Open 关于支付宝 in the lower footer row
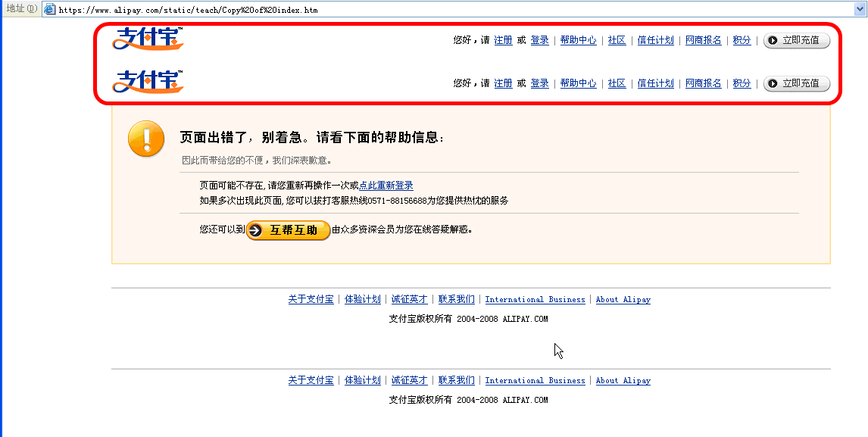Viewport: 868px width, 437px height. [x=311, y=380]
